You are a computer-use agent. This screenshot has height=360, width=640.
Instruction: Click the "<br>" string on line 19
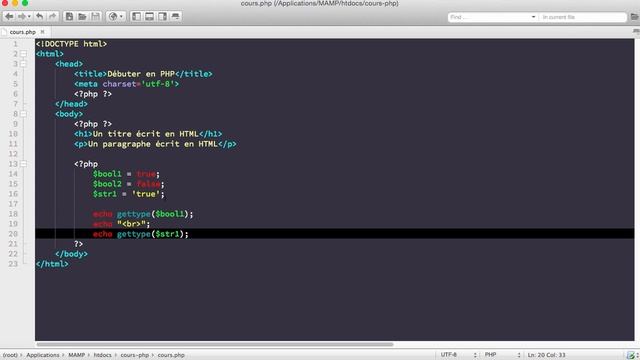point(131,224)
